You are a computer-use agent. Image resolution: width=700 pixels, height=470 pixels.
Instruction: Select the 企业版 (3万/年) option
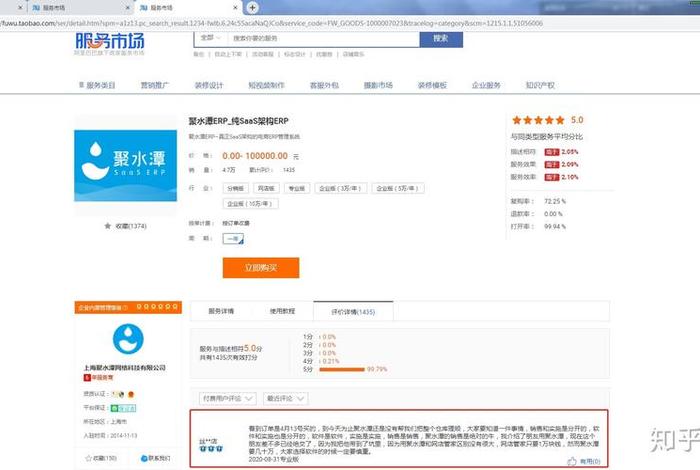click(341, 188)
